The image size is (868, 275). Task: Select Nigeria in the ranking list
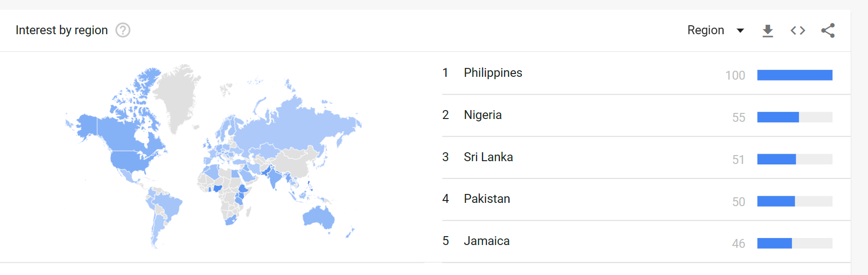(x=483, y=115)
